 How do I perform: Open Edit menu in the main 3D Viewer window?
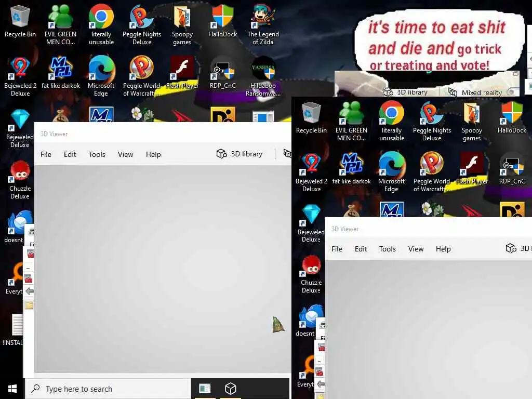[x=70, y=154]
